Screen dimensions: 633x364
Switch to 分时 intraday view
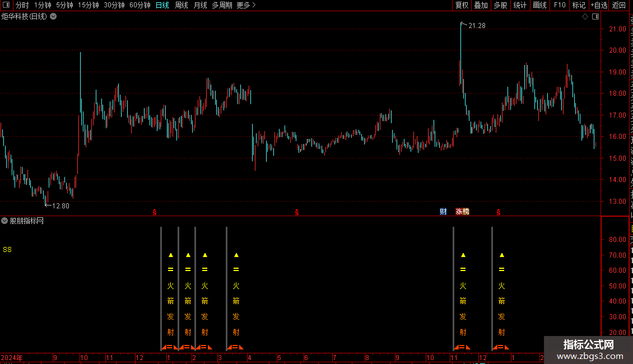[x=22, y=5]
